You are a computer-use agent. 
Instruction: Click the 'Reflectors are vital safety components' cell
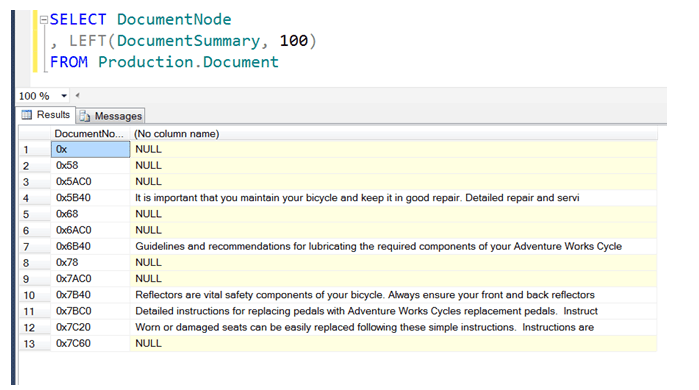coord(394,295)
